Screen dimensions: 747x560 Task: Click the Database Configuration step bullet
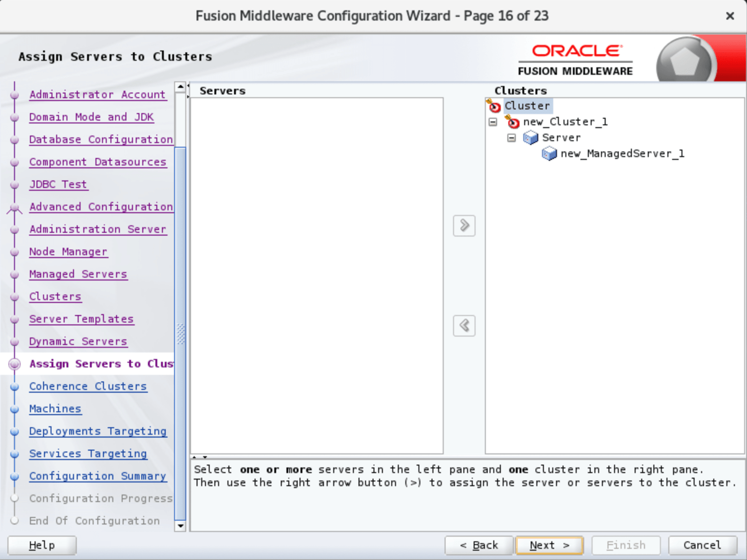pos(15,140)
